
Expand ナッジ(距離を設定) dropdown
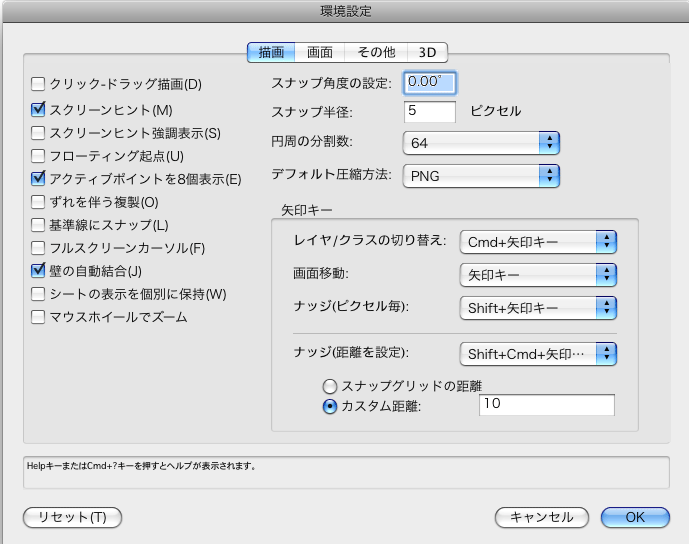[537, 353]
